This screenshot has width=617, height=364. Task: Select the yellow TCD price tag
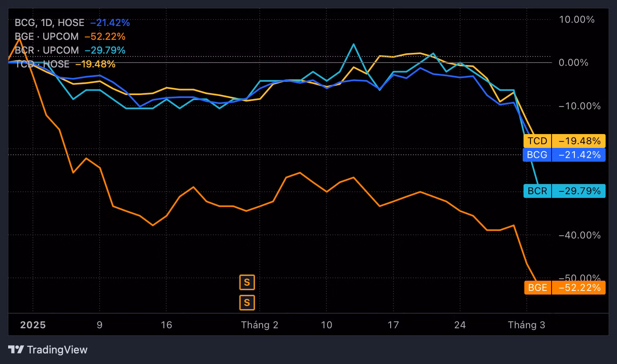click(x=564, y=141)
